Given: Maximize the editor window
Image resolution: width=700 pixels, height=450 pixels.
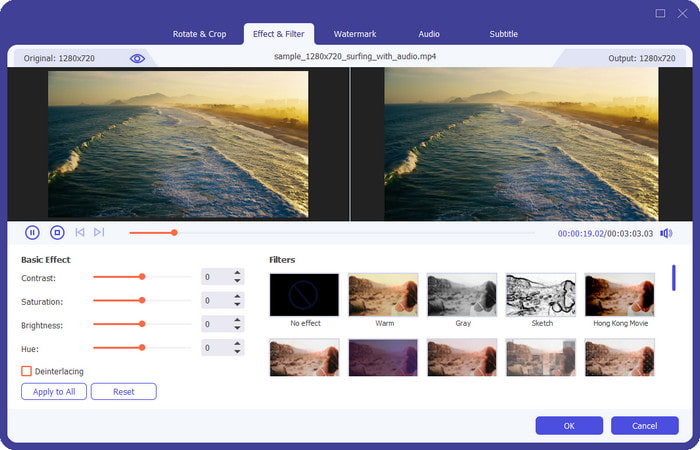Looking at the screenshot, I should pyautogui.click(x=660, y=13).
